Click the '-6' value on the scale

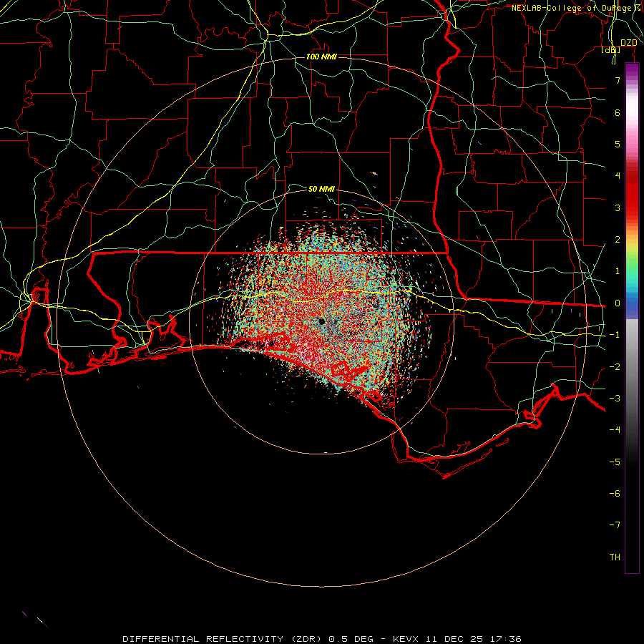click(x=615, y=494)
